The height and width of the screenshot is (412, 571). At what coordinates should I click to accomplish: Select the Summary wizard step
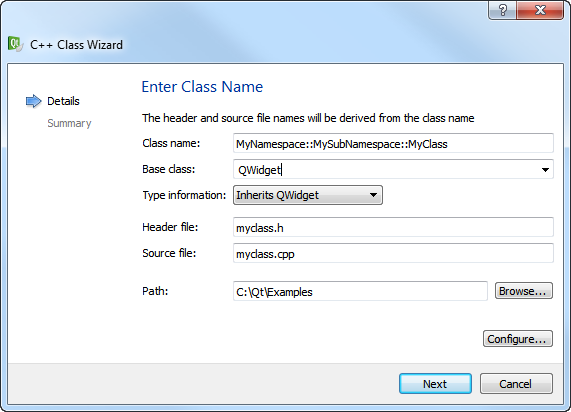point(69,123)
